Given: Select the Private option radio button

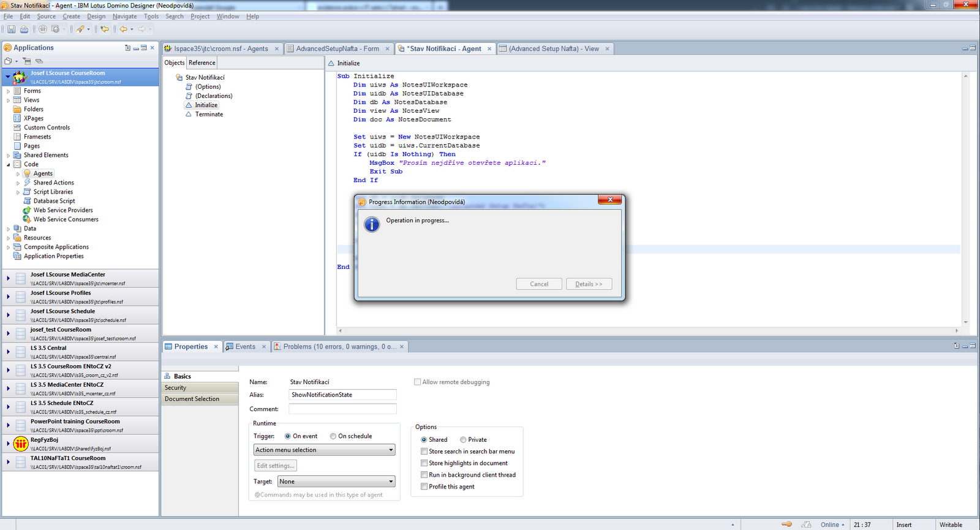Looking at the screenshot, I should 463,440.
